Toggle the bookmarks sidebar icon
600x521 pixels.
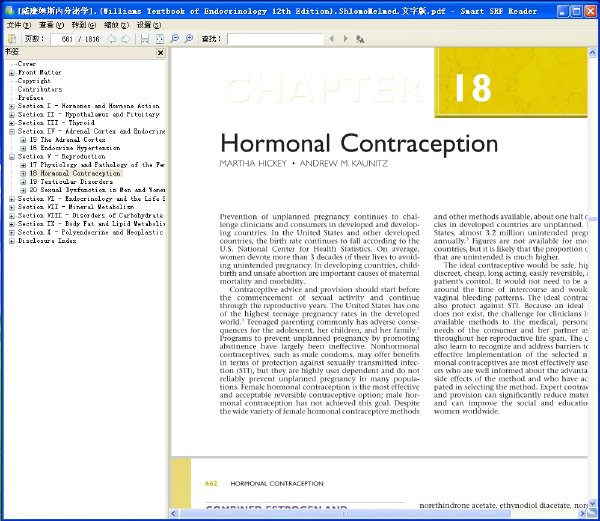(x=12, y=39)
